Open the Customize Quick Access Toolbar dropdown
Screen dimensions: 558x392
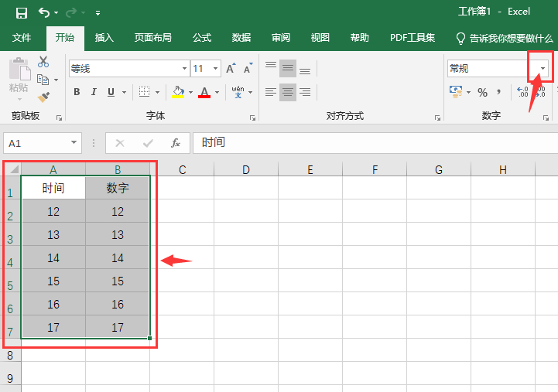[98, 13]
